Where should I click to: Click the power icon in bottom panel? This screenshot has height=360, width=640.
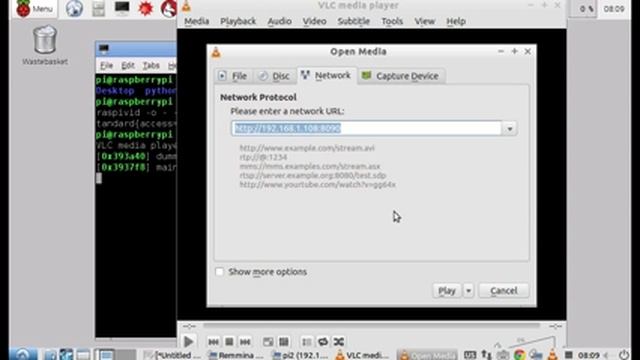point(623,355)
